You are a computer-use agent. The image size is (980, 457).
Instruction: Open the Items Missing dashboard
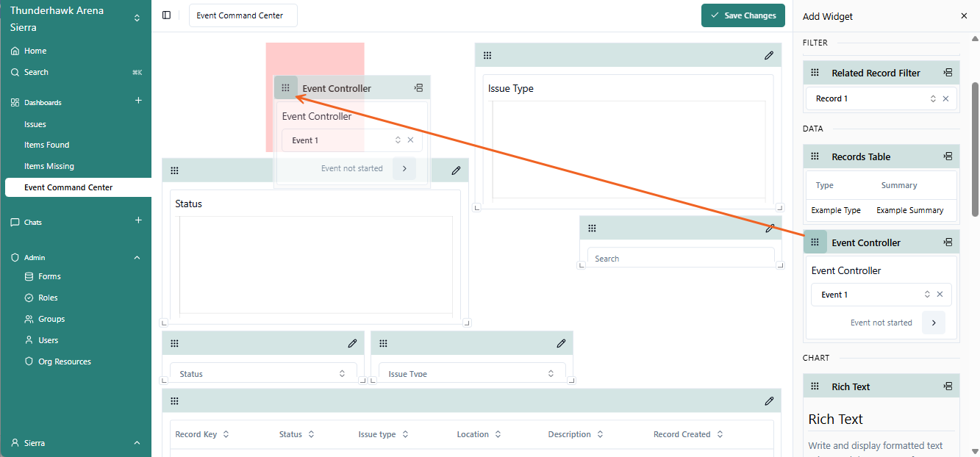click(x=49, y=166)
